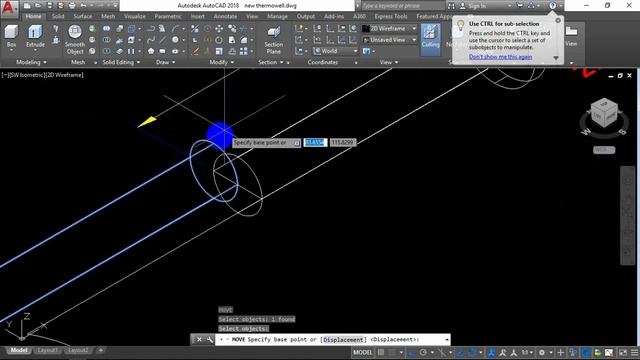Select the Box solid tool

11,37
